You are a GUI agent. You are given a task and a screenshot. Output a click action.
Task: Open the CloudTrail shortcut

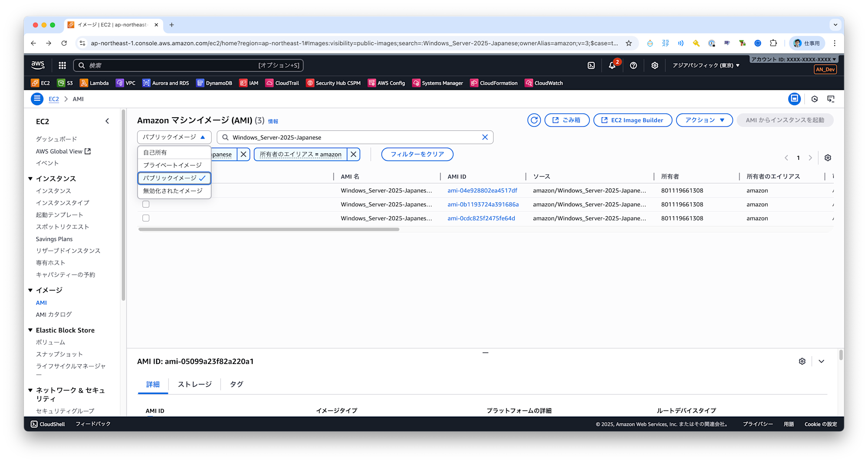282,83
